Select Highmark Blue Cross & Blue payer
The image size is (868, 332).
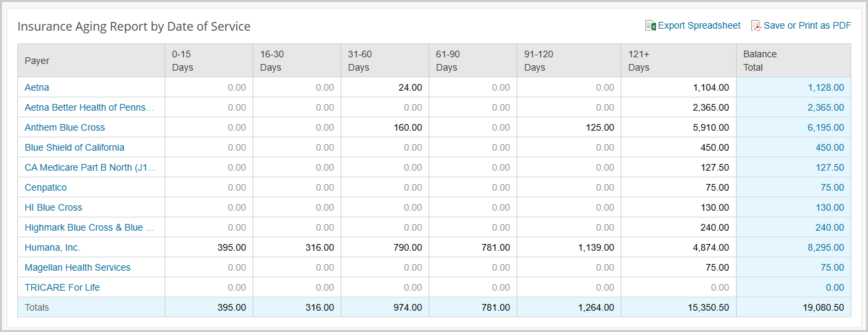[89, 227]
